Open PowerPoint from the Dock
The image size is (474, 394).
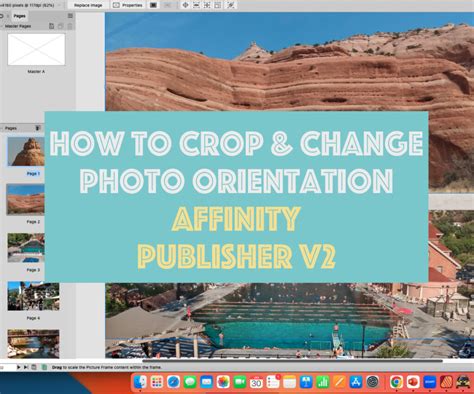(413, 382)
